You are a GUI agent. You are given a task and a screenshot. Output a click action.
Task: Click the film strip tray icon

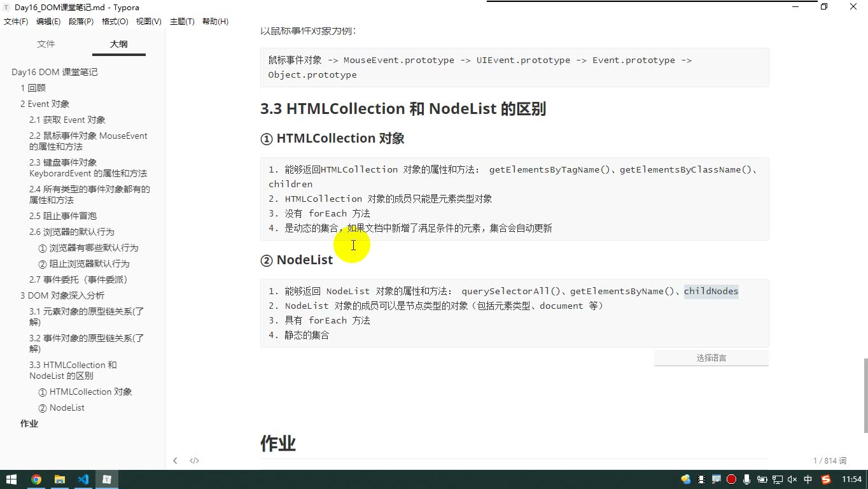[x=701, y=479]
